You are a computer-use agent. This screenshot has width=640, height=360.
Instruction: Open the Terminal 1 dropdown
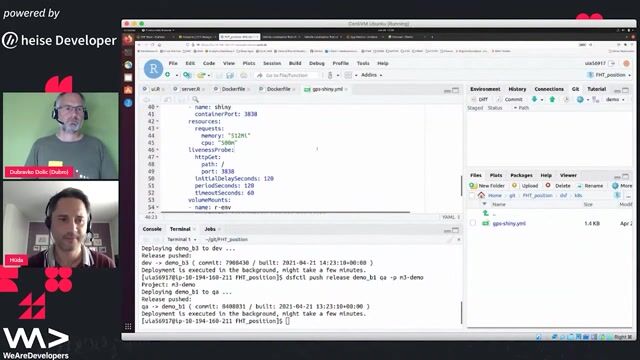[182, 240]
